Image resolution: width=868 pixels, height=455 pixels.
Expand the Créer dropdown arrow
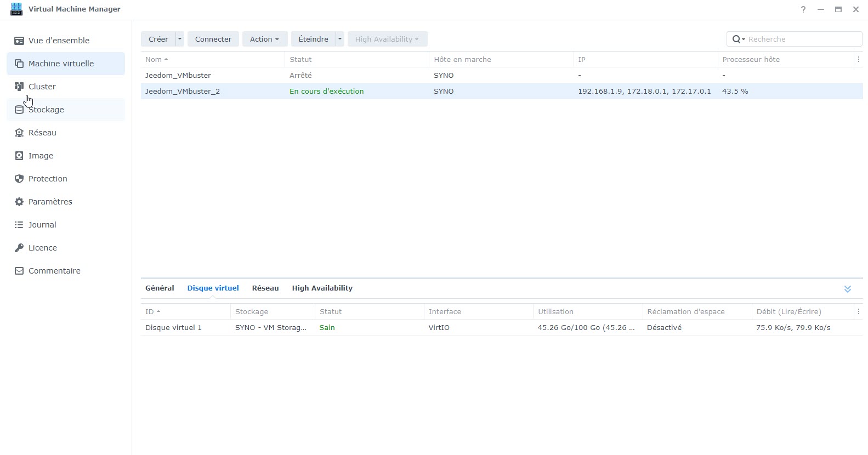coord(180,39)
